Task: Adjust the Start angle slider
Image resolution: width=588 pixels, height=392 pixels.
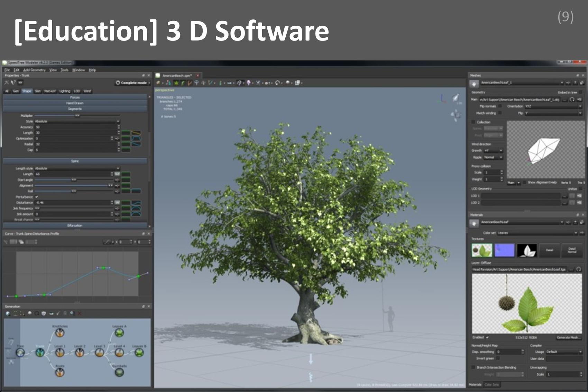Action: tap(74, 180)
